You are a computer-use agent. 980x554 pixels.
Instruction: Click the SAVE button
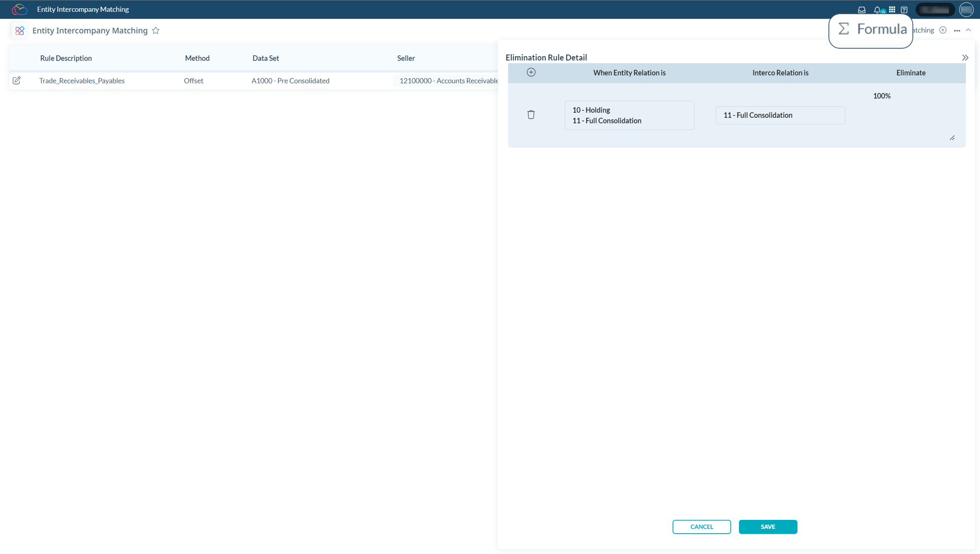tap(768, 527)
